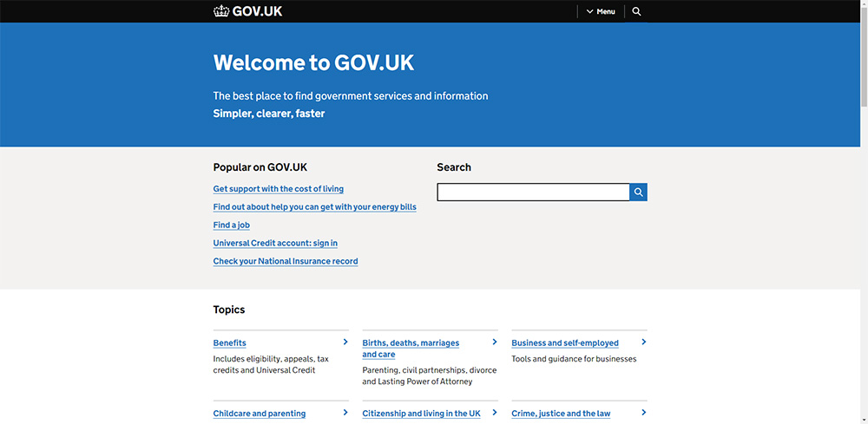868x424 pixels.
Task: Click the Welcome to GOV.UK heading
Action: tap(313, 62)
